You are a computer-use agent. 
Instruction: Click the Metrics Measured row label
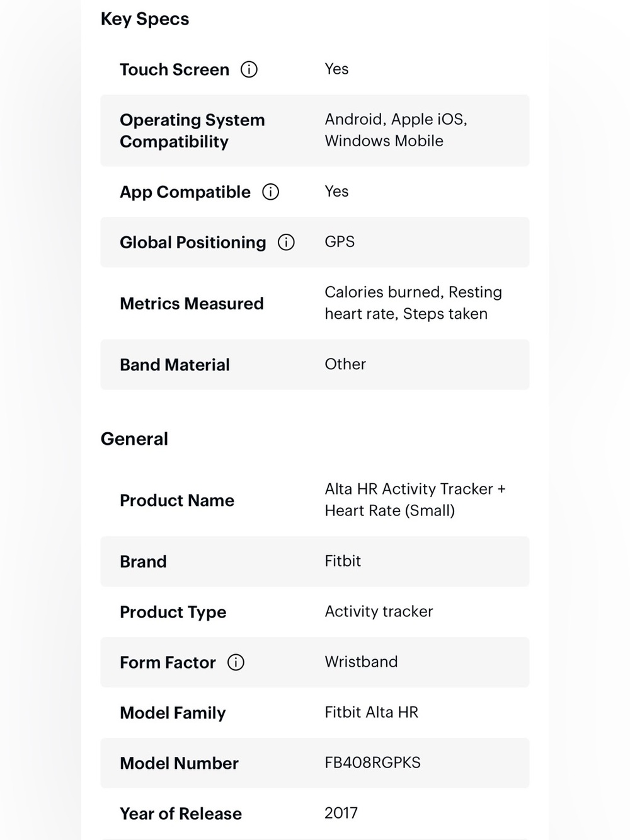coord(192,303)
